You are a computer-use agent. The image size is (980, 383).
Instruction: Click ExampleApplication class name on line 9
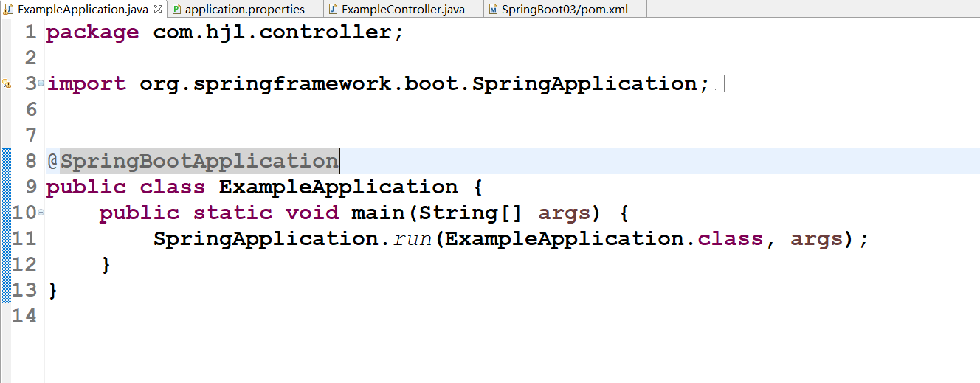338,187
